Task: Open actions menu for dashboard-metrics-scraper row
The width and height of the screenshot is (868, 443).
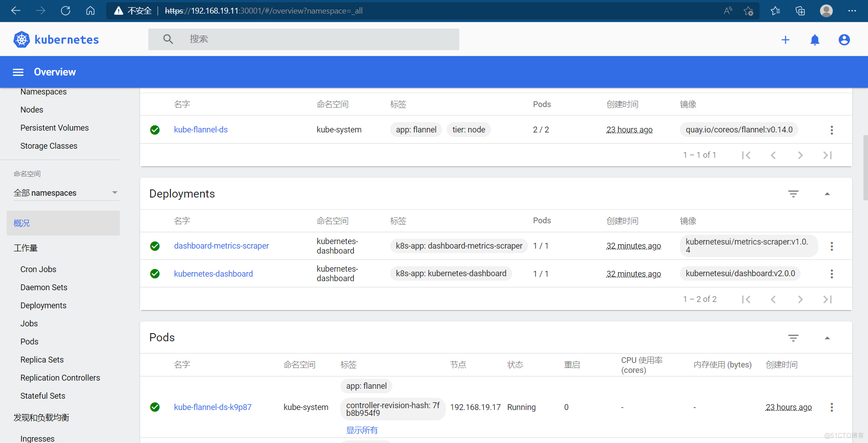Action: tap(831, 246)
